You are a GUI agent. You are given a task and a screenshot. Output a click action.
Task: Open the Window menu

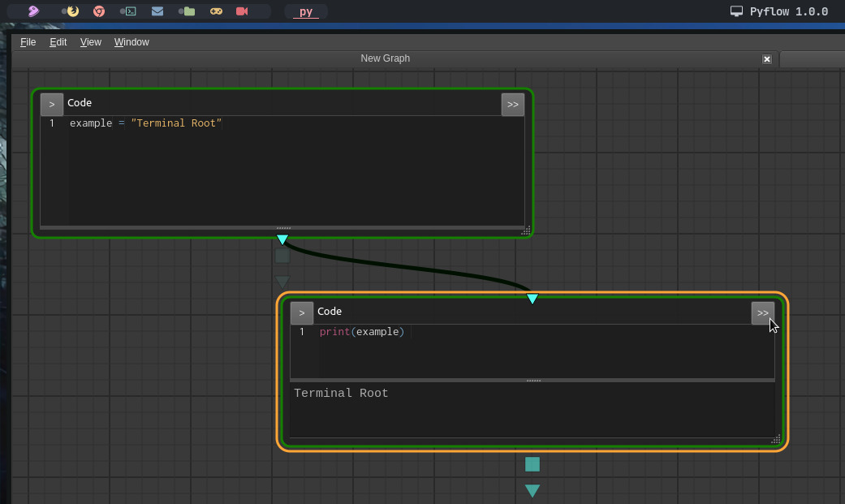[x=131, y=41]
